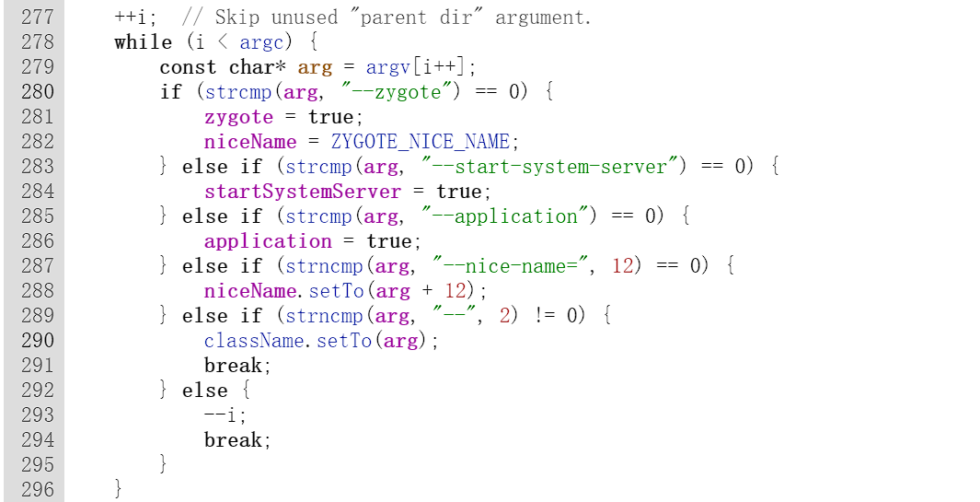
Task: Click the zygote variable on line 281
Action: pyautogui.click(x=238, y=118)
